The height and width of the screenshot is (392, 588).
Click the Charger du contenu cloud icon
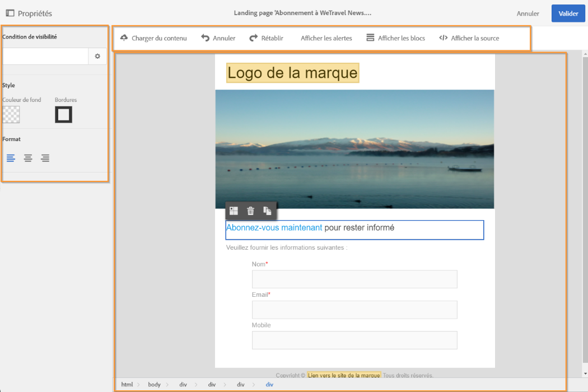[x=124, y=38]
